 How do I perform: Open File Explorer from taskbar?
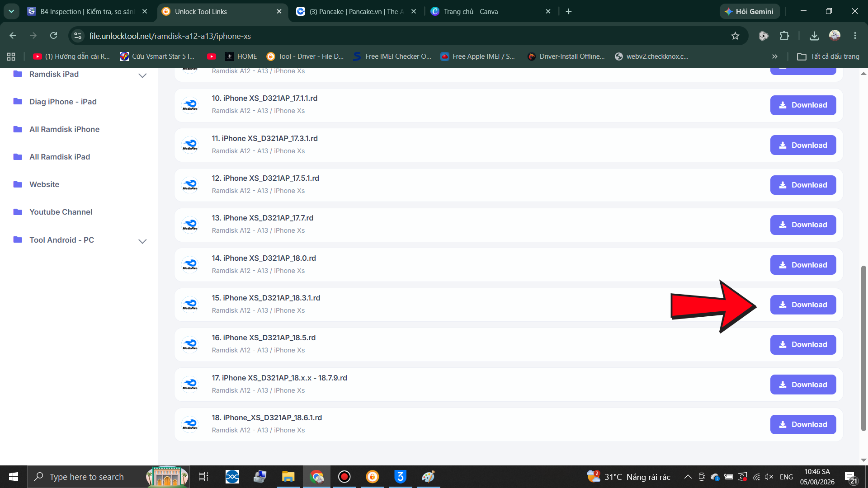(288, 477)
